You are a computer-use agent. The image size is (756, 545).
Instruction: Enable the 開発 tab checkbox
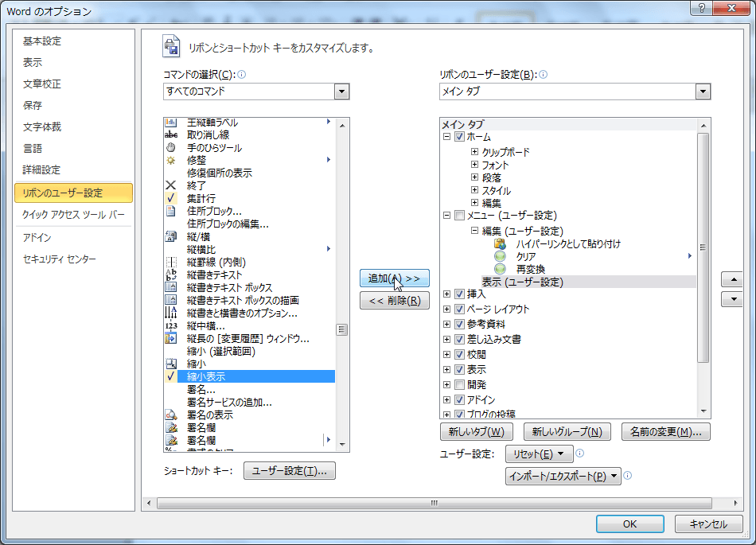tap(459, 384)
